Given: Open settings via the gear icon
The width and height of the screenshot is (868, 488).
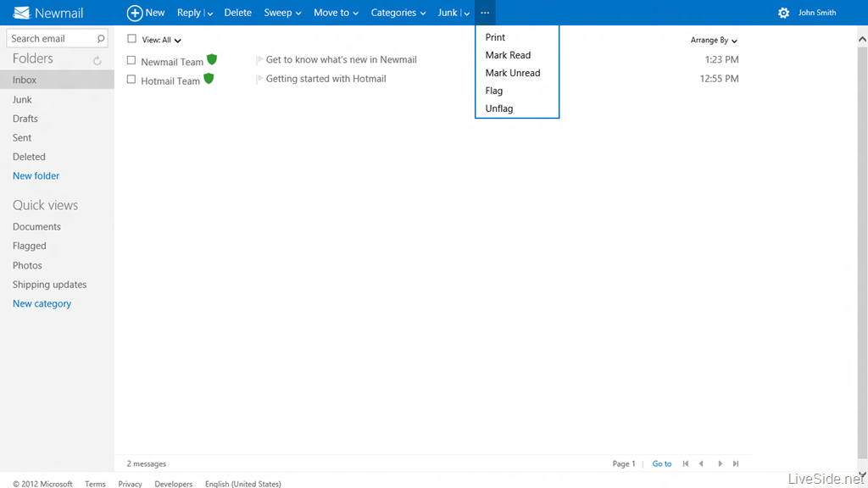Looking at the screenshot, I should tap(783, 13).
